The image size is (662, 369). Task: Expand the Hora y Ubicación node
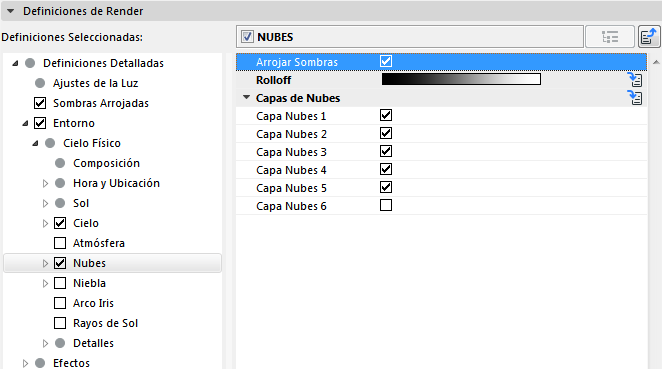[x=45, y=183]
